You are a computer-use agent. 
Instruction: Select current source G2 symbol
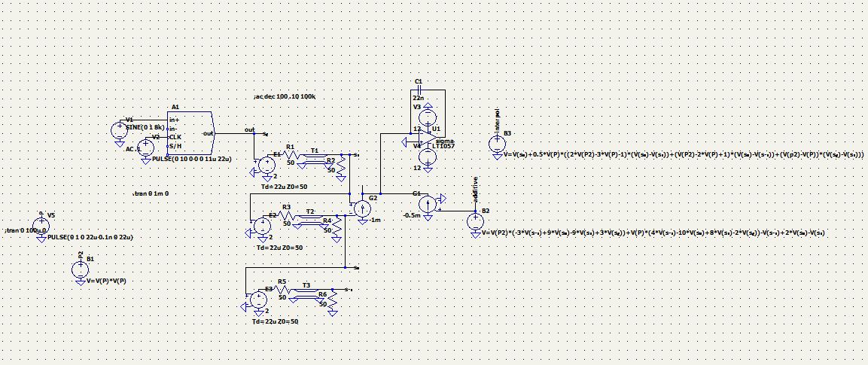pyautogui.click(x=363, y=208)
